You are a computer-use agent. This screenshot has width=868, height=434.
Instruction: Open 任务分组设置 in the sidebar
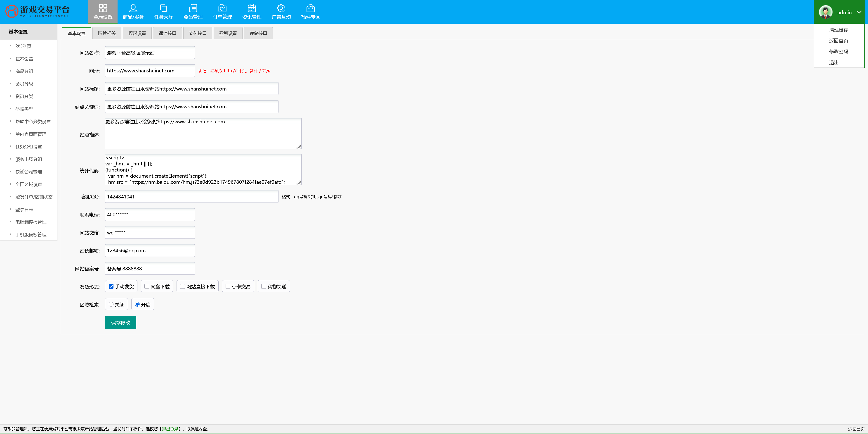[29, 146]
